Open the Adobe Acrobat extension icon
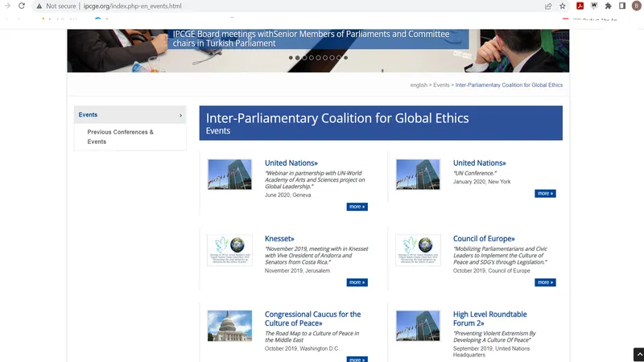 (x=580, y=6)
